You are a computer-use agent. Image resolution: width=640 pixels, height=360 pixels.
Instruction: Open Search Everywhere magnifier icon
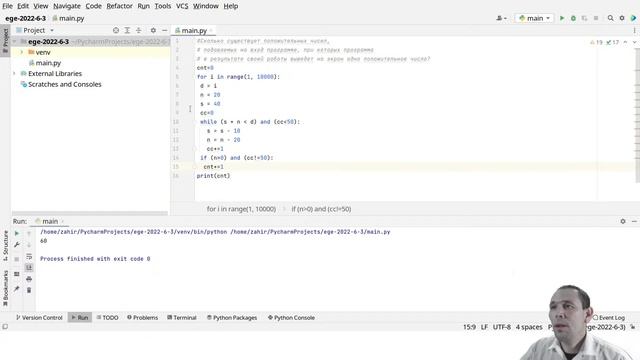(611, 18)
